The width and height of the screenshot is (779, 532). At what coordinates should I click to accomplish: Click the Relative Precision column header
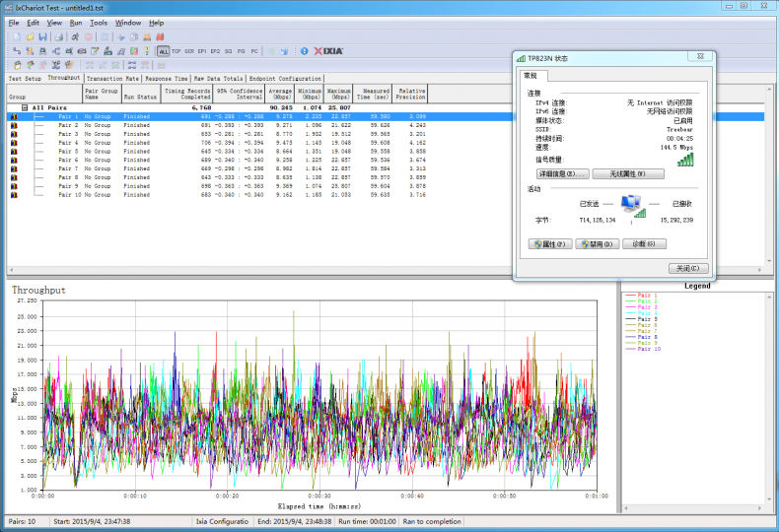(x=410, y=94)
